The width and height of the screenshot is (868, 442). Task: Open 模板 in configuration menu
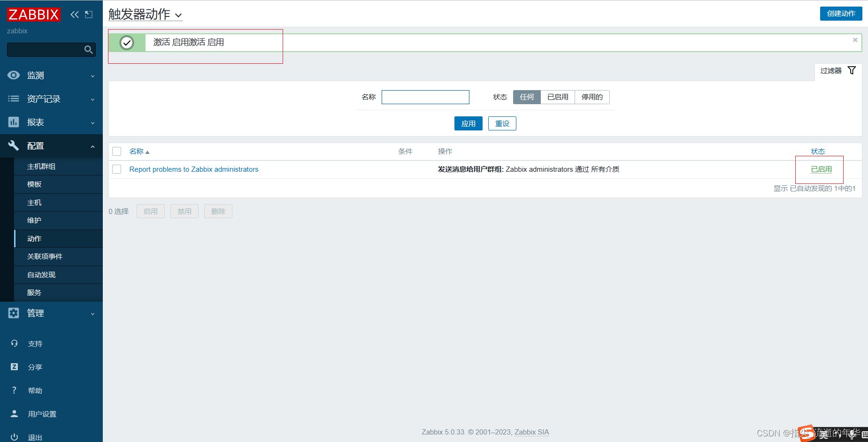58,184
